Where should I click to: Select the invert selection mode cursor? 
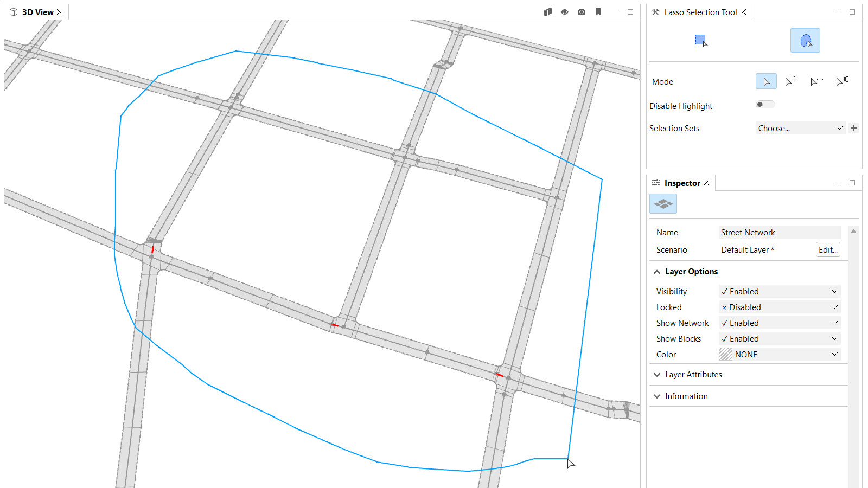click(841, 81)
